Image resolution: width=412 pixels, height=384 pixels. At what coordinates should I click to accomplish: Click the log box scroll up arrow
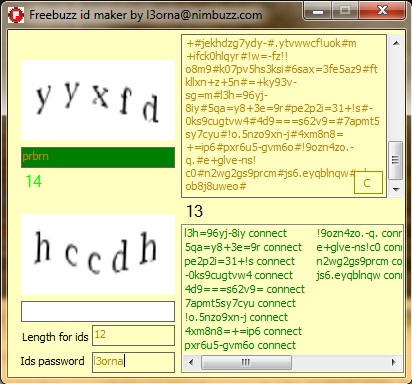coord(396,43)
